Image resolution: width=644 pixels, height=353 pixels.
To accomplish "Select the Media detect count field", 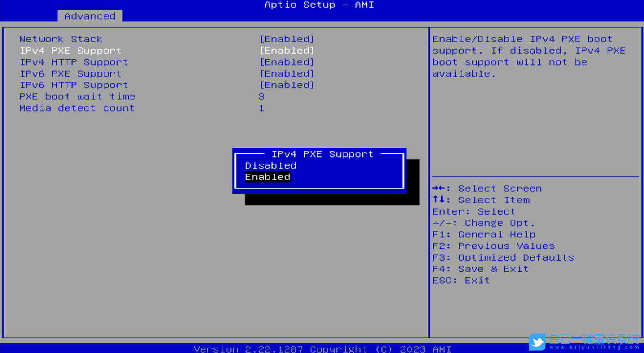I will coord(77,108).
